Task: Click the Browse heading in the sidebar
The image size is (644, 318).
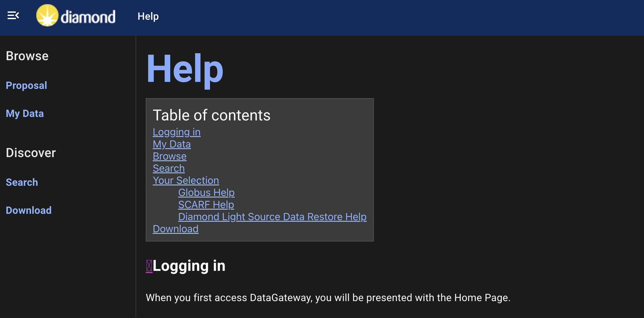Action: click(27, 56)
